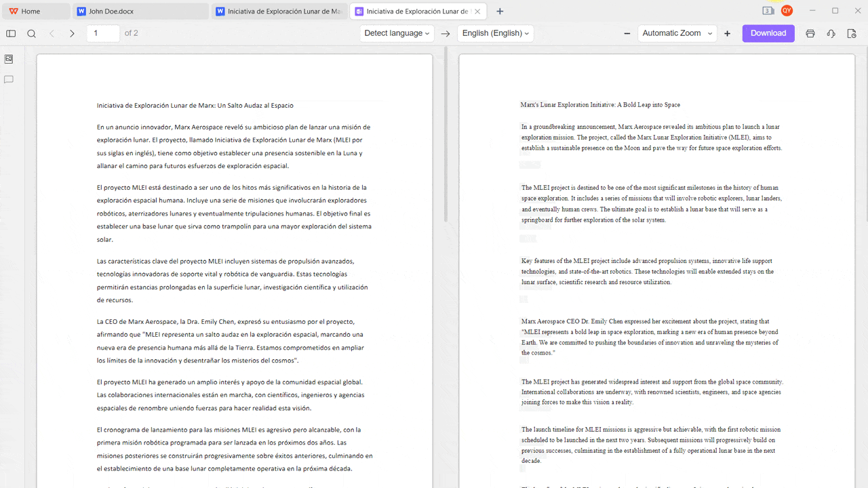Screen dimensions: 868x488
Task: Go to the previous page arrow
Action: (52, 33)
